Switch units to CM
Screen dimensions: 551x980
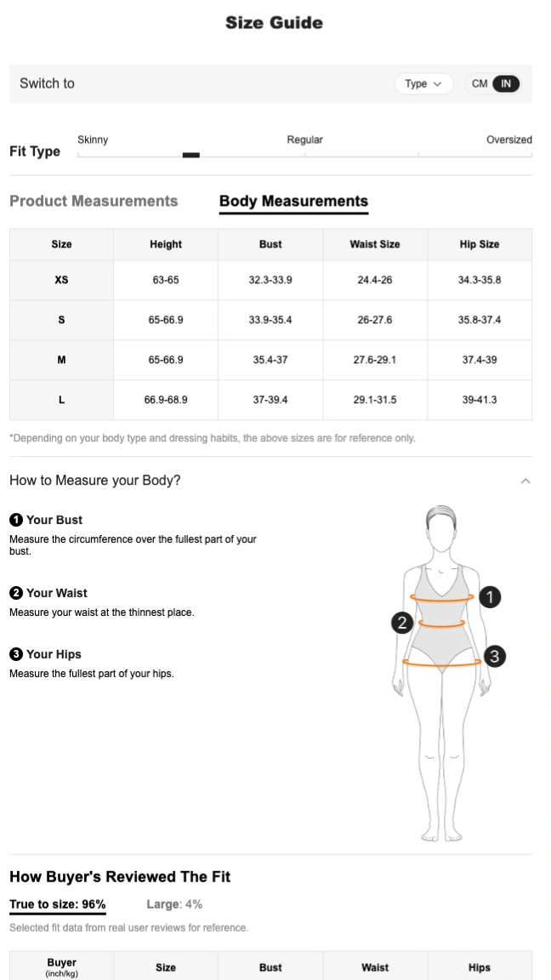click(x=480, y=83)
